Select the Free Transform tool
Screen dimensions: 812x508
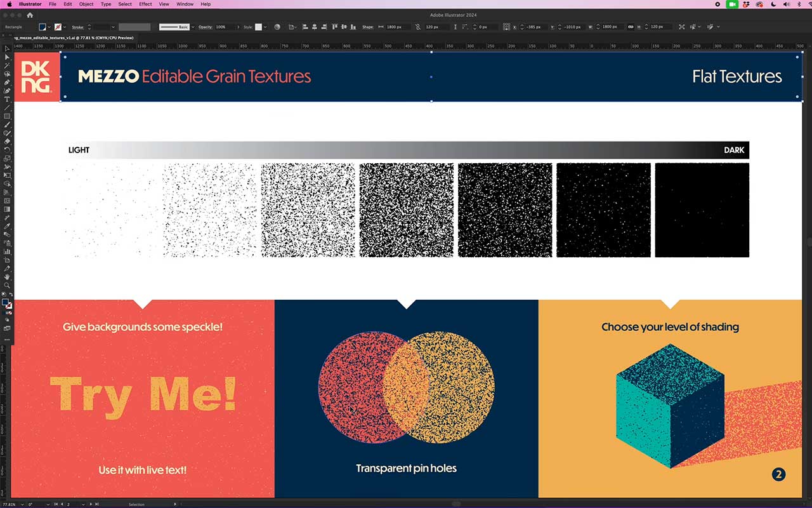click(7, 175)
